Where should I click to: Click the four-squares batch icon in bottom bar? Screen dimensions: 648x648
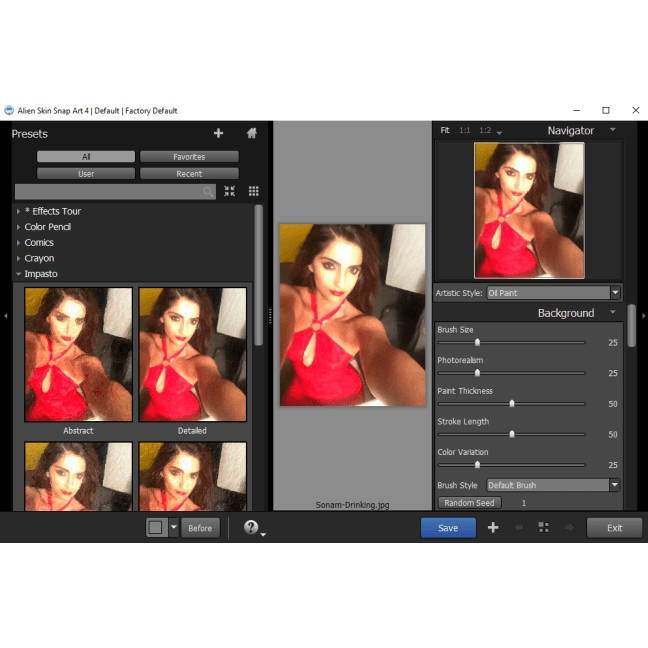(x=543, y=527)
